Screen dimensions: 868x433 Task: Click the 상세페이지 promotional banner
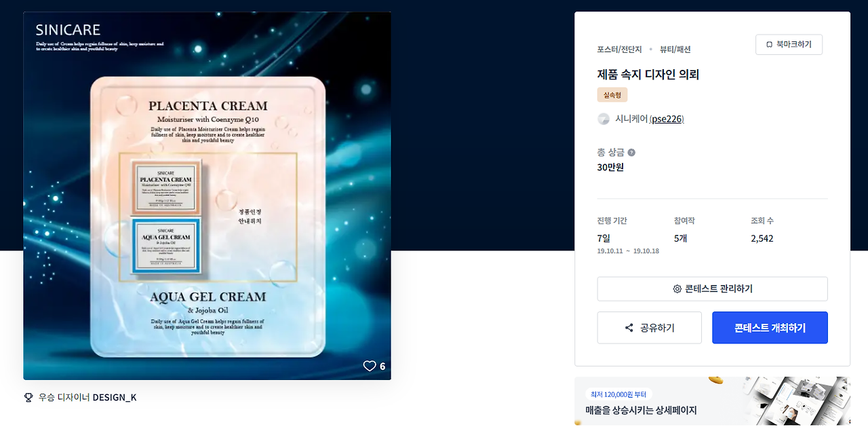712,401
